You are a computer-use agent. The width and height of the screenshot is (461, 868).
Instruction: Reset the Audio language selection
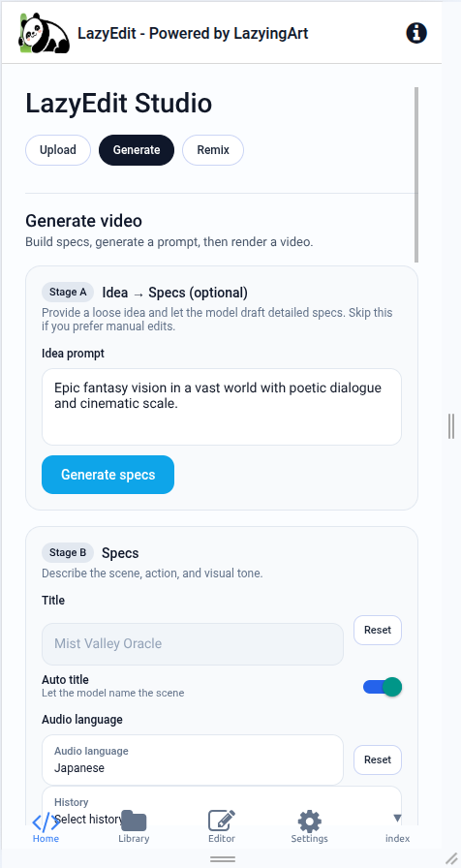tap(378, 760)
